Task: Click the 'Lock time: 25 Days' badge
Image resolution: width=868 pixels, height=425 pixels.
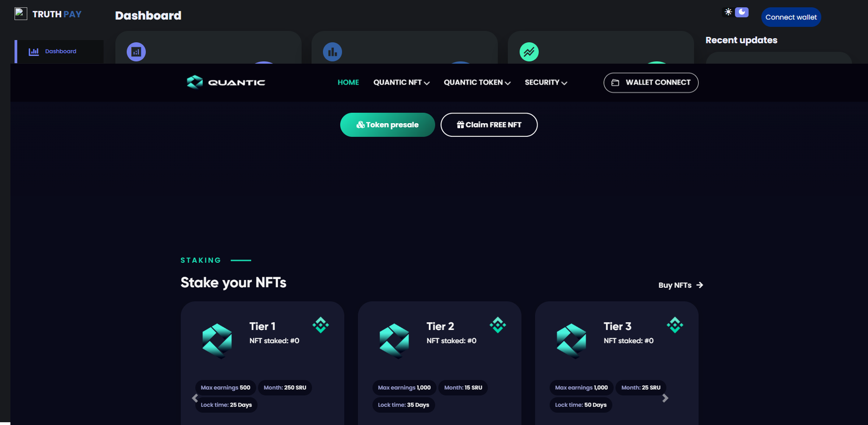Action: [226, 405]
